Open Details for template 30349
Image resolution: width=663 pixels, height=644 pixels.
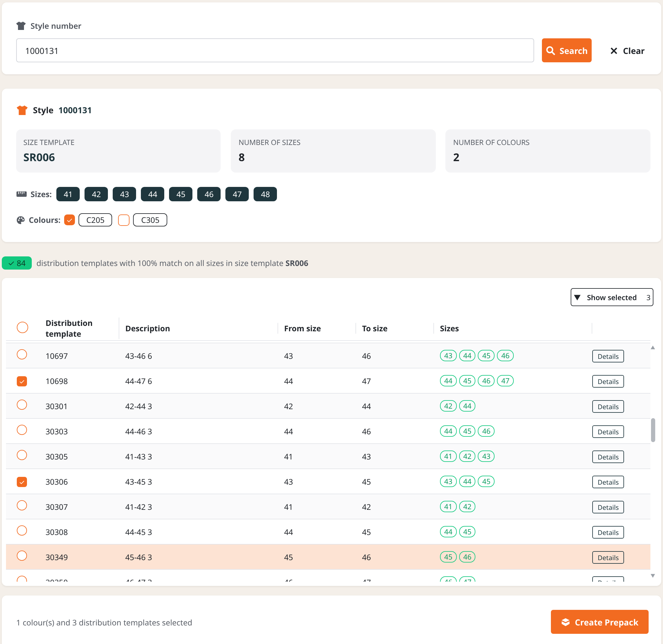point(608,557)
